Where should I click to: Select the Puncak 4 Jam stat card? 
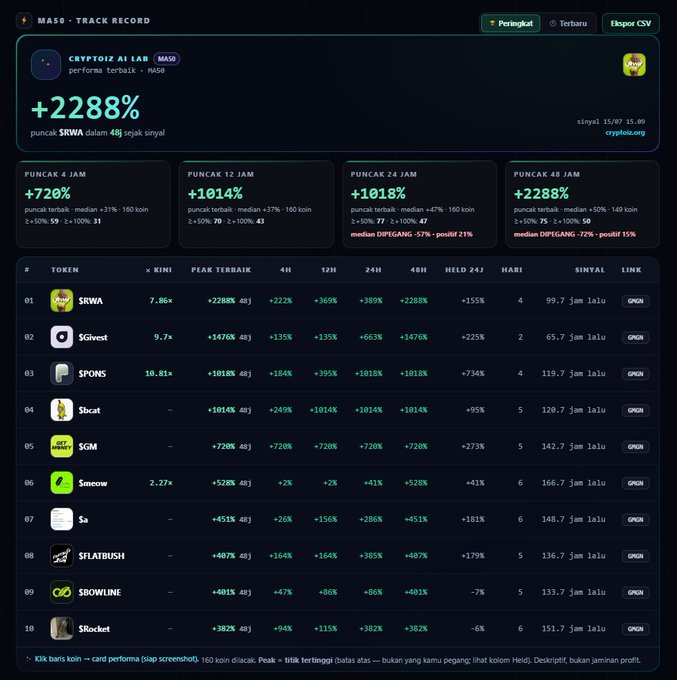pos(93,204)
